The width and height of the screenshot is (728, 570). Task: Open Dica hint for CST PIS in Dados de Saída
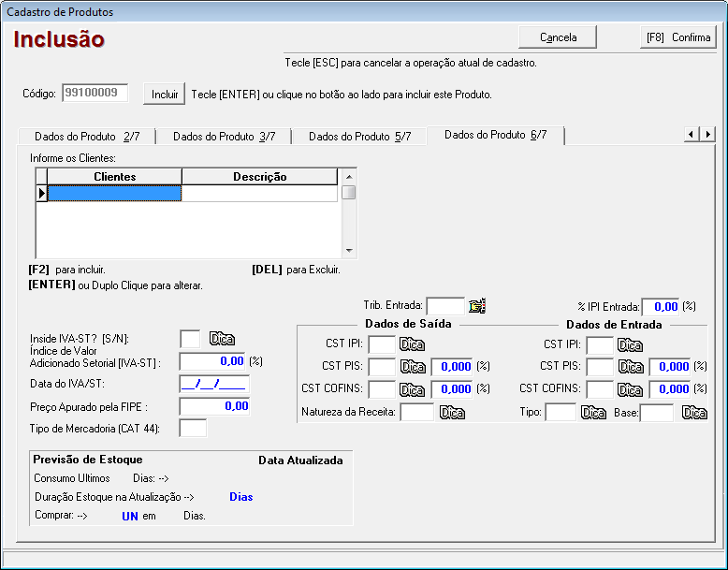tap(413, 366)
